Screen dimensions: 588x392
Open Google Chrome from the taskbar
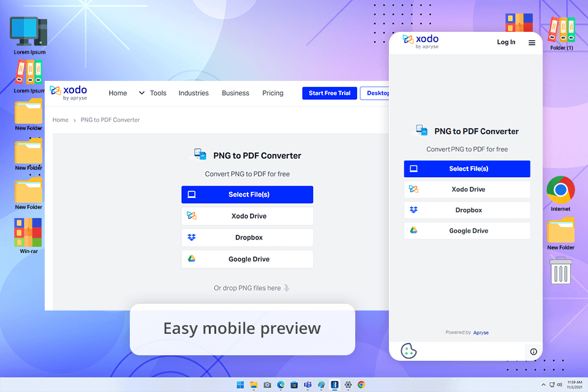point(361,385)
